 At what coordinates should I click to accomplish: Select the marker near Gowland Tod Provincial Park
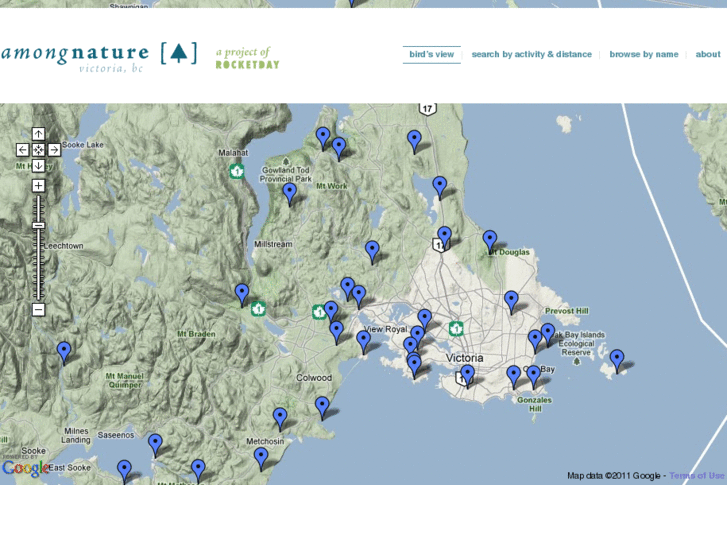(x=290, y=195)
